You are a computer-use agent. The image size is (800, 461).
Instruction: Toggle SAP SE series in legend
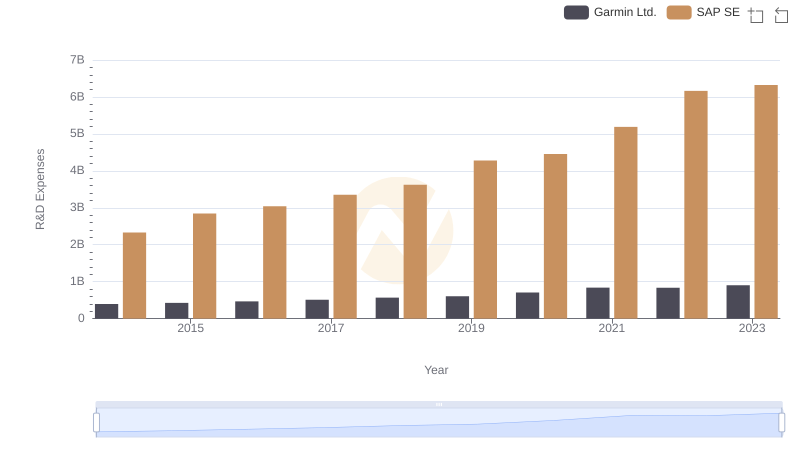[703, 12]
